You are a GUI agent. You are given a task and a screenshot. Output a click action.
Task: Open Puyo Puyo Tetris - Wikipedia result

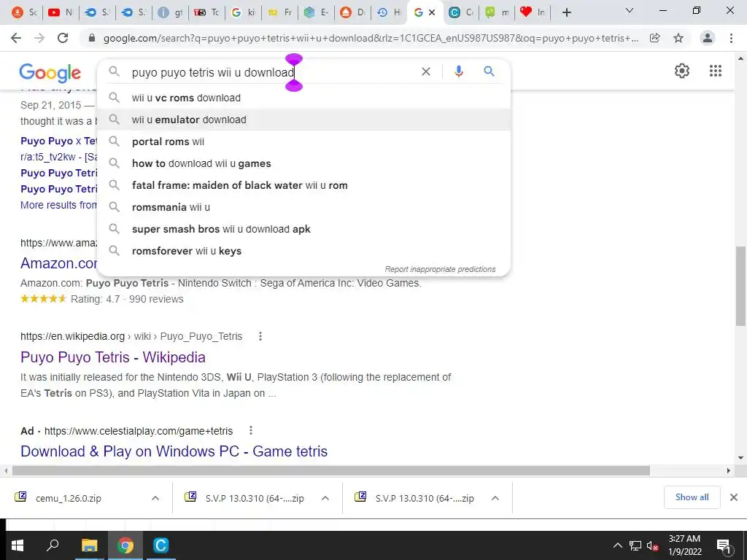(x=113, y=357)
